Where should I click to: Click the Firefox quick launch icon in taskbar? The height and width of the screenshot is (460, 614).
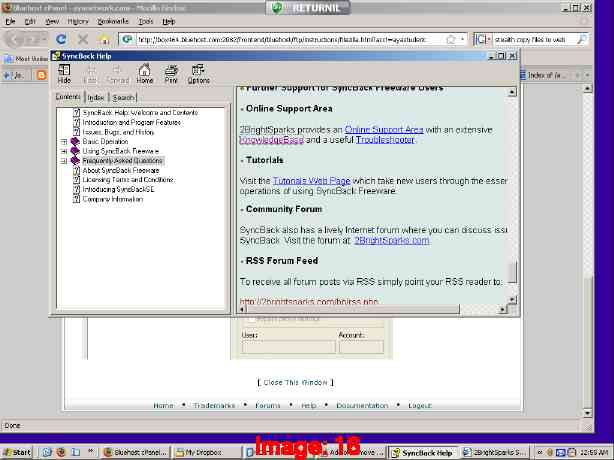(61, 452)
